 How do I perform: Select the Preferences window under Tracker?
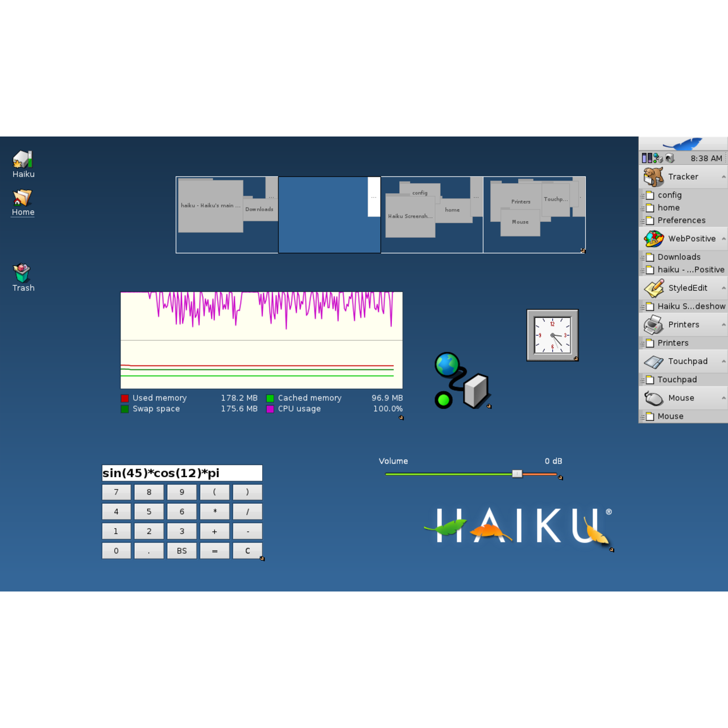(x=682, y=220)
